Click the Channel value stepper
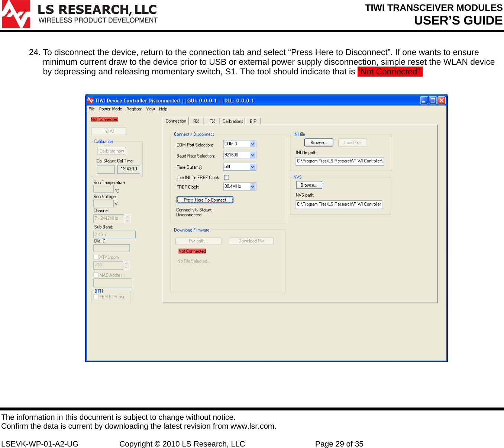The image size is (504, 448). [x=127, y=219]
